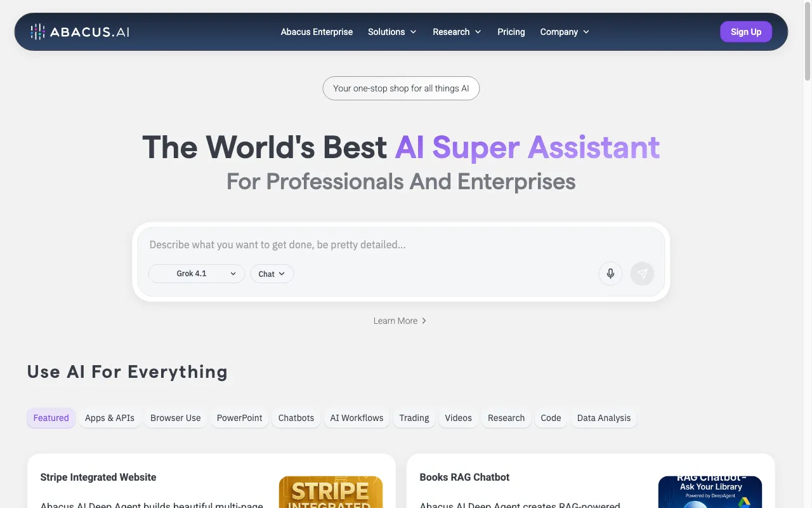The height and width of the screenshot is (508, 812).
Task: Click 'Your one-stop shop for all things AI' pill
Action: point(401,88)
